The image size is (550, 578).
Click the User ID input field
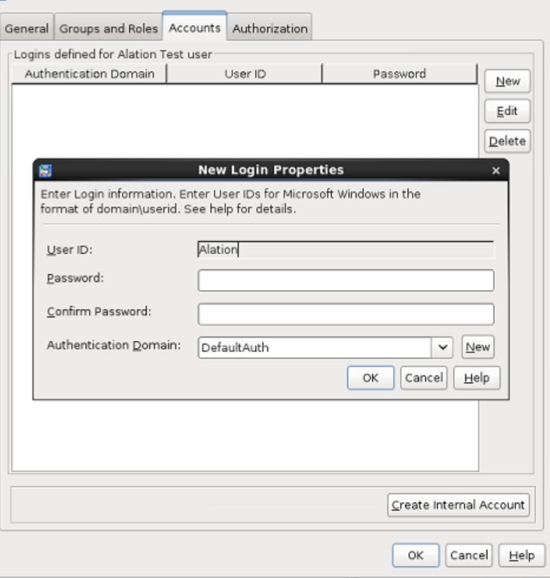click(346, 250)
